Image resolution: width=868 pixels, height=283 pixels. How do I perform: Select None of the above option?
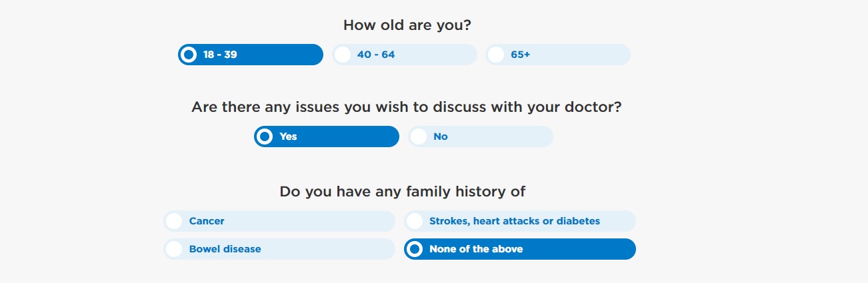point(520,249)
